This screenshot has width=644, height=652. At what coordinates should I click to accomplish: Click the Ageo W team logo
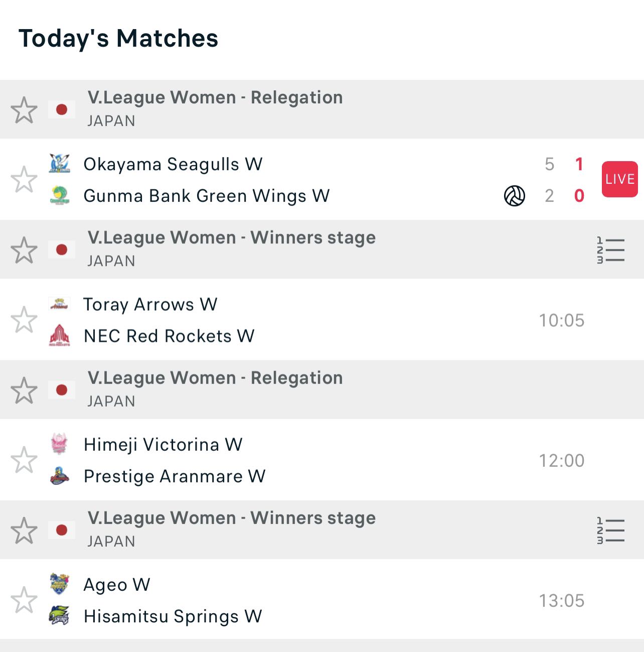pyautogui.click(x=60, y=584)
